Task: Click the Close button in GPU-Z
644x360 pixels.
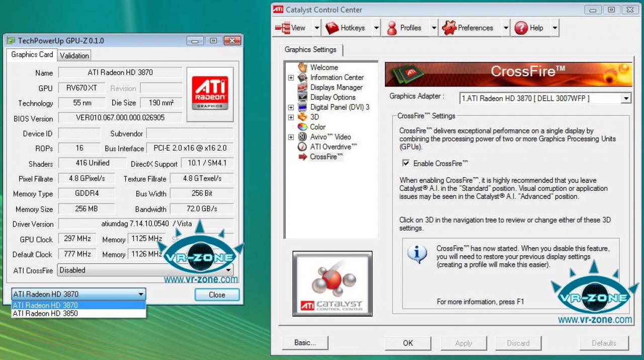Action: [x=217, y=295]
